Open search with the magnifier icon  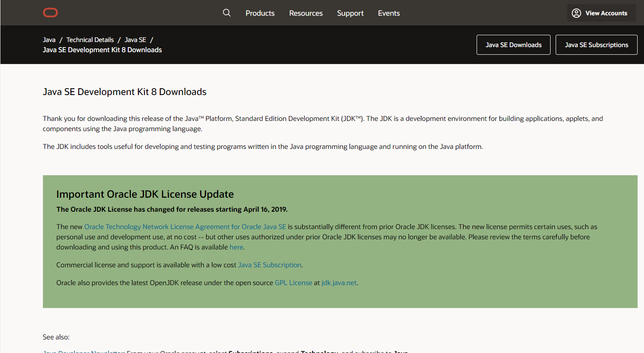227,13
